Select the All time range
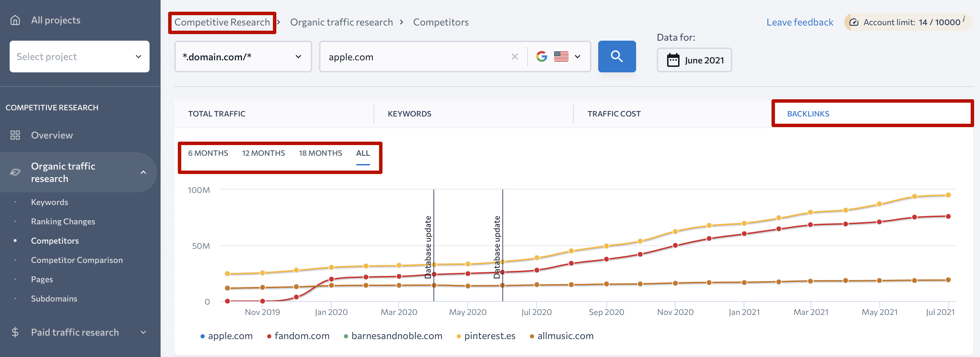This screenshot has width=980, height=357. (363, 153)
